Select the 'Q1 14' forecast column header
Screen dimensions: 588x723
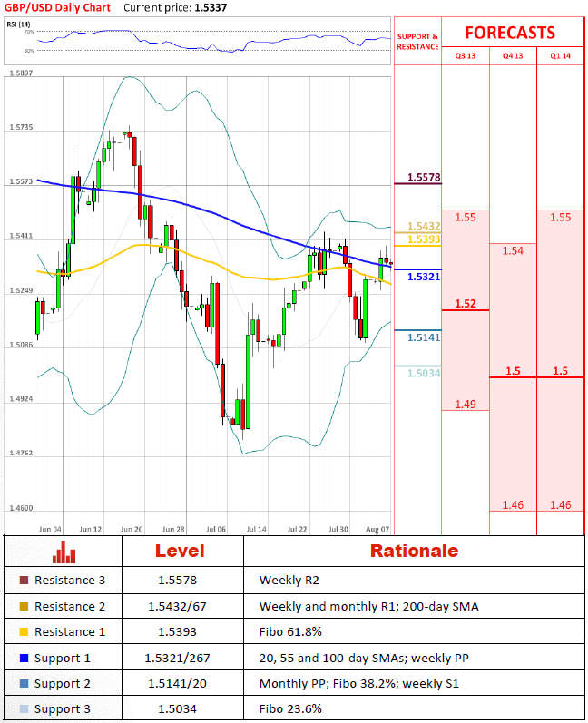tap(561, 56)
